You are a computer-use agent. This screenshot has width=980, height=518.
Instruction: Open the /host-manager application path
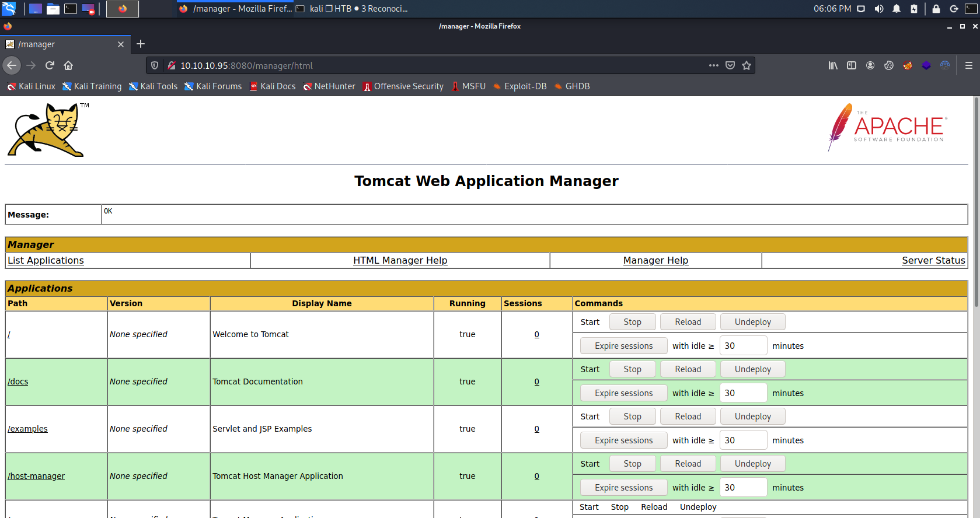[36, 476]
